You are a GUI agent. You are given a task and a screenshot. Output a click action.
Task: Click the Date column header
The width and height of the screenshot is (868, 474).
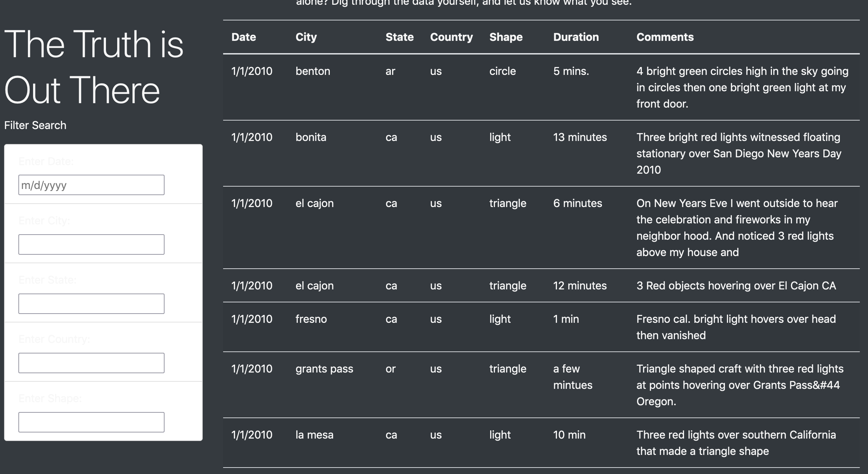pyautogui.click(x=243, y=37)
